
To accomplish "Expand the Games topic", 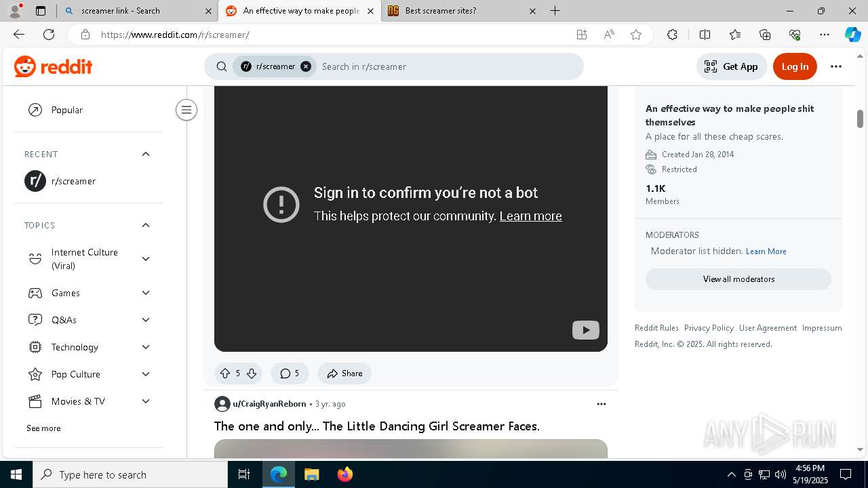I will 145,293.
